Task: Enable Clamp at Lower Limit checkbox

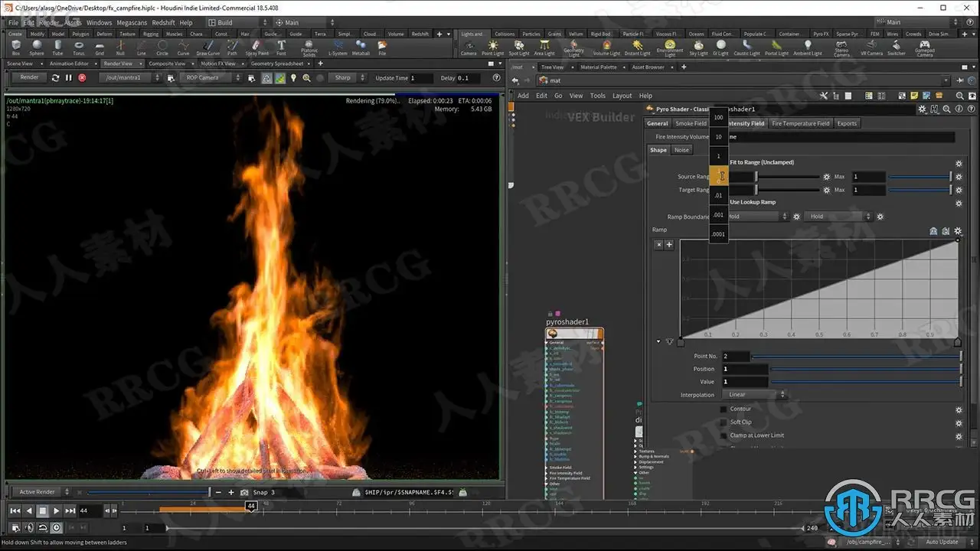Action: coord(724,435)
